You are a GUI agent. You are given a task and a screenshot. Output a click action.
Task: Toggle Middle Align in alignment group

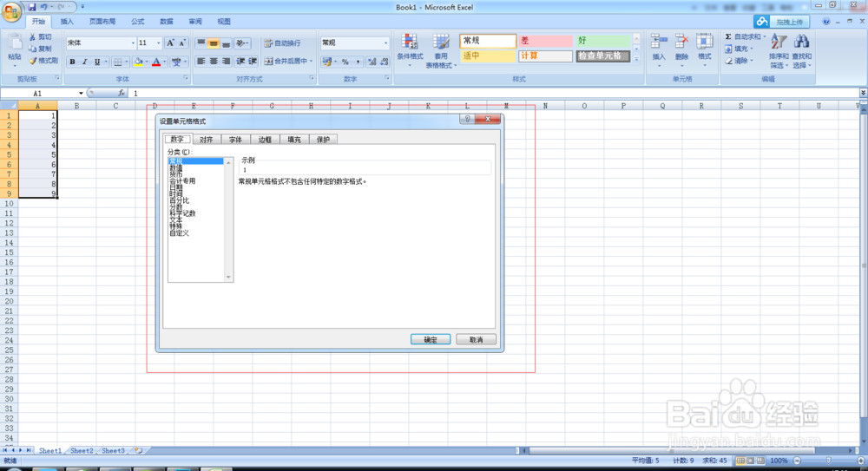[x=214, y=43]
